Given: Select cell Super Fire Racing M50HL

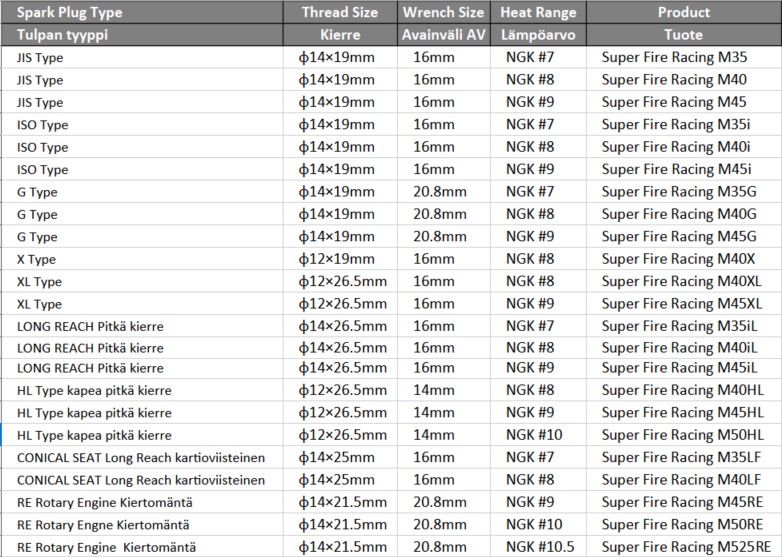Looking at the screenshot, I should (x=684, y=435).
